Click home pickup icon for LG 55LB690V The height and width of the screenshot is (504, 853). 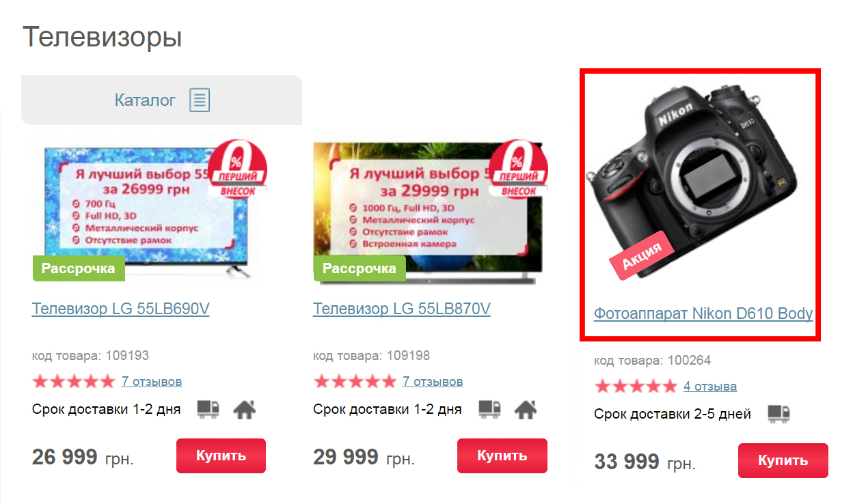[244, 409]
